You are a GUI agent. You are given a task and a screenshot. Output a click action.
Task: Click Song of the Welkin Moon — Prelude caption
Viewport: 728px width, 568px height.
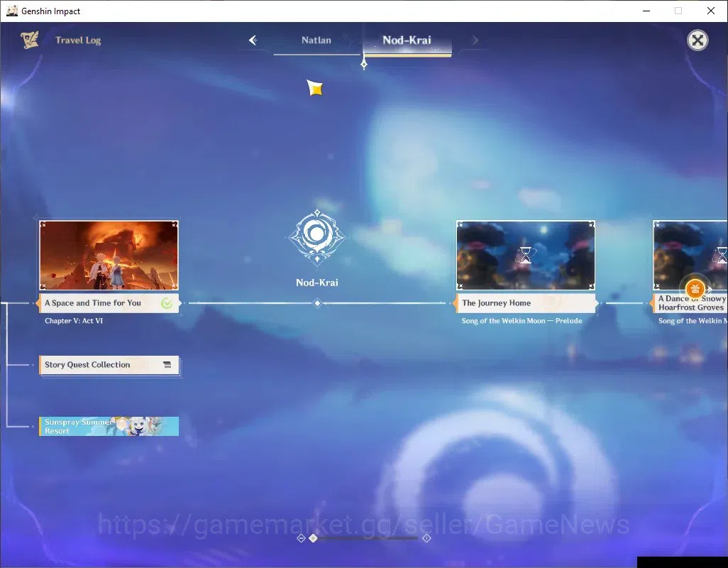coord(522,321)
